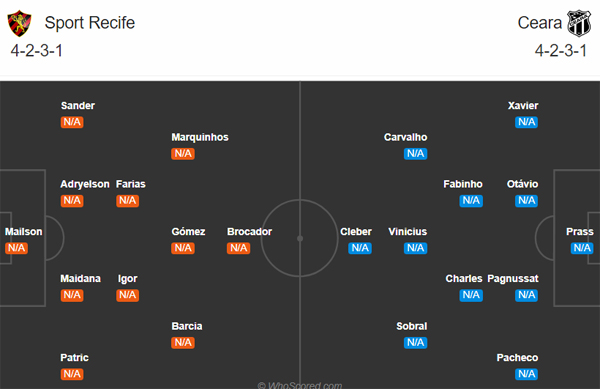Click player name Adryelson
Screen dimensions: 600x389
click(x=85, y=184)
